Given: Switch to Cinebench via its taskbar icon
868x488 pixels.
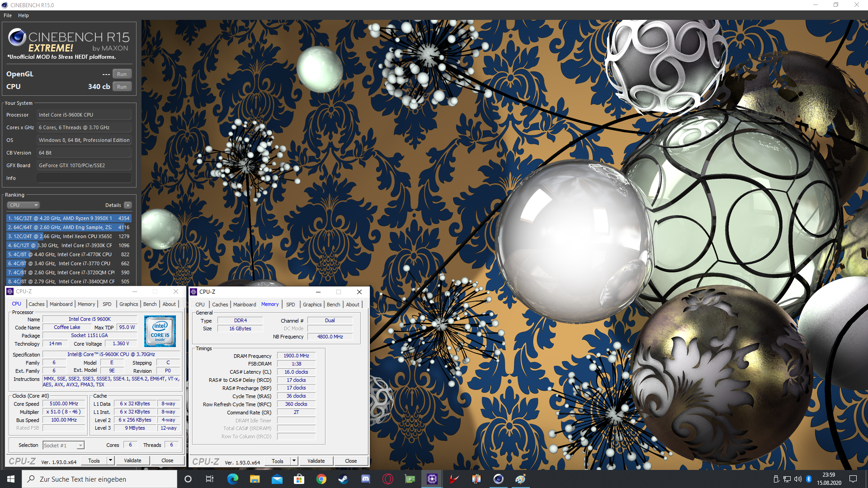Looking at the screenshot, I should coord(498,479).
